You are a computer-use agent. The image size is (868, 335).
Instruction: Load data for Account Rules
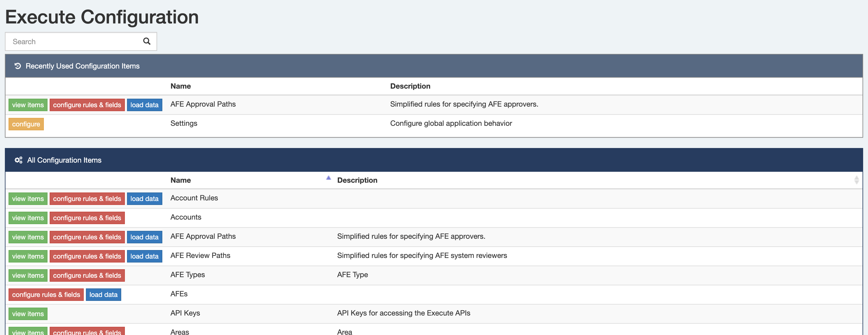(x=145, y=199)
